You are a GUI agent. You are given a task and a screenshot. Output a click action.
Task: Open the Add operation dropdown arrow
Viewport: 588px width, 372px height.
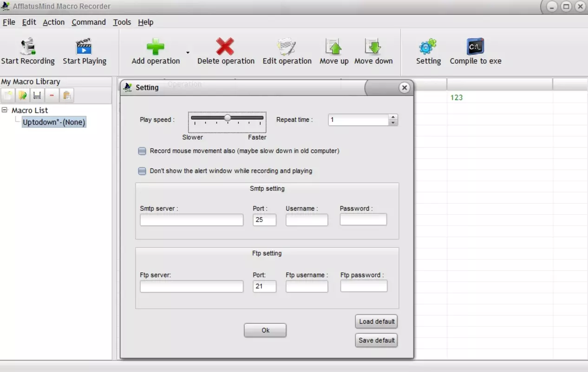188,53
